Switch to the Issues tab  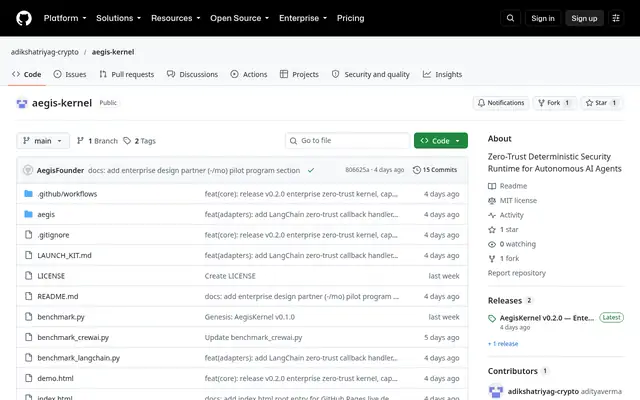70,74
